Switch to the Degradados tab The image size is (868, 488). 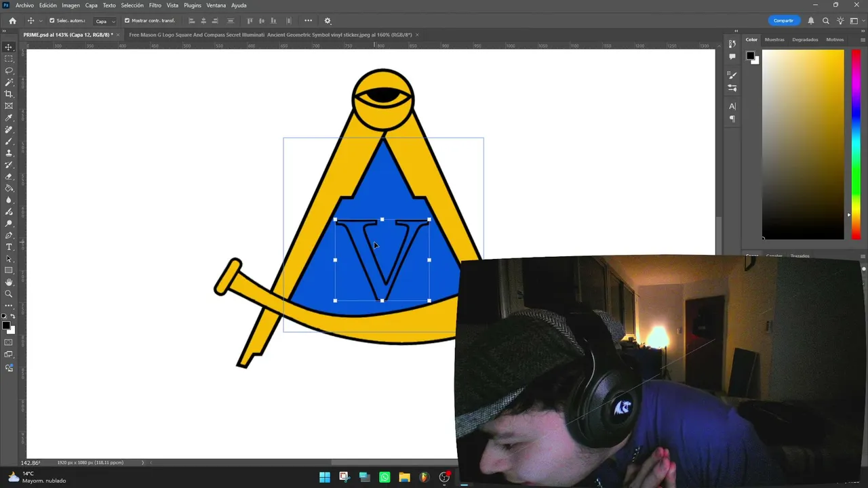805,40
